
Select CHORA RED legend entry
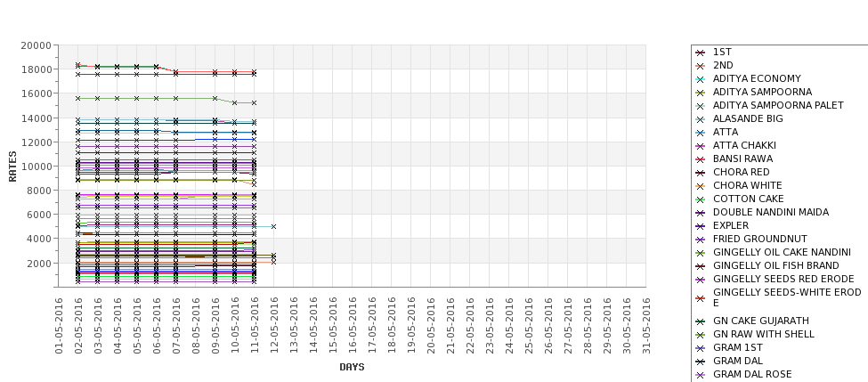click(x=742, y=172)
